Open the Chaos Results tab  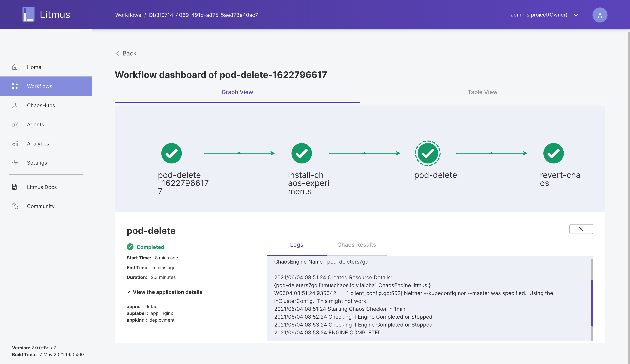pos(356,244)
